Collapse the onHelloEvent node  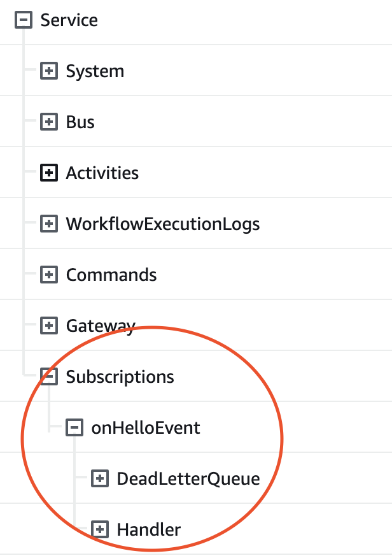point(74,427)
